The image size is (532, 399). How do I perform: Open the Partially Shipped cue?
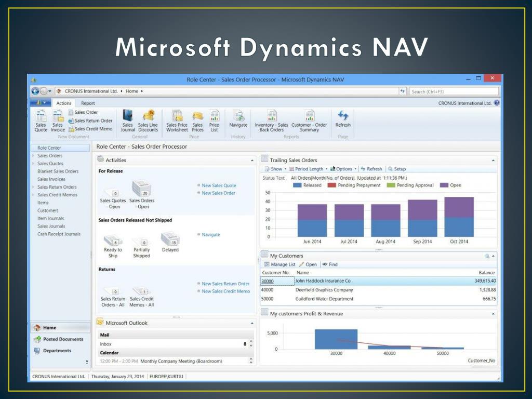coord(141,248)
